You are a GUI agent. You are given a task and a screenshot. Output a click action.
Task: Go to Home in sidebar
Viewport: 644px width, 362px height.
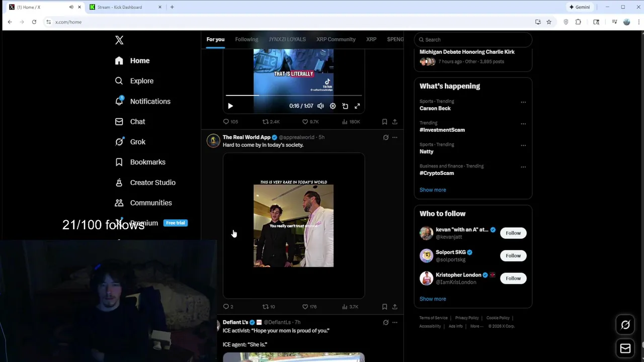click(x=132, y=60)
